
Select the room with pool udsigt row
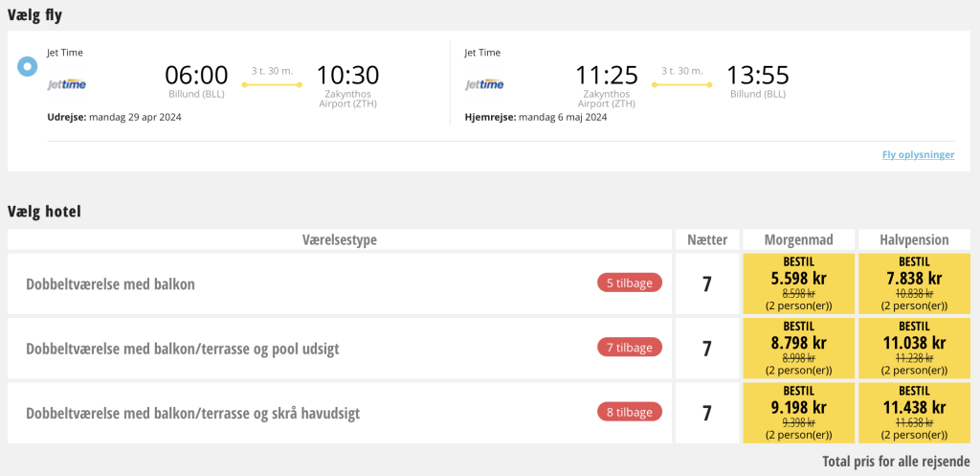pyautogui.click(x=182, y=349)
